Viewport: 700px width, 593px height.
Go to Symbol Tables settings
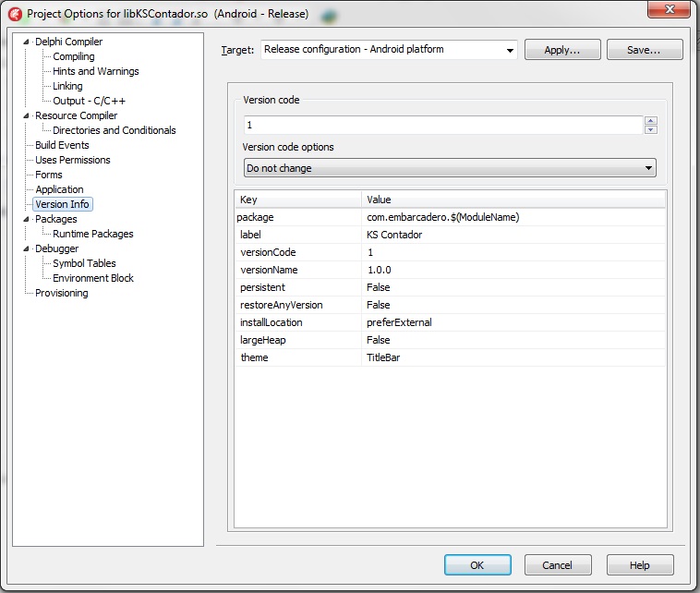[84, 263]
